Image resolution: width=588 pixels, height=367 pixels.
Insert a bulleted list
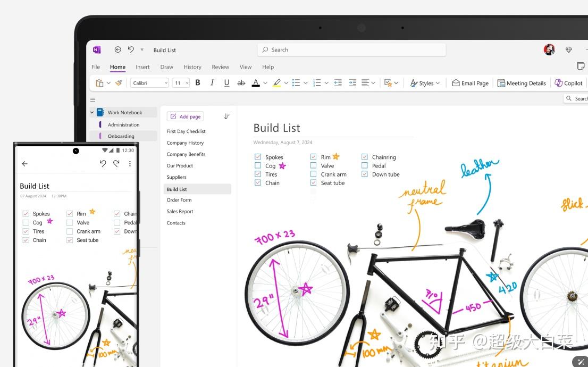click(296, 83)
